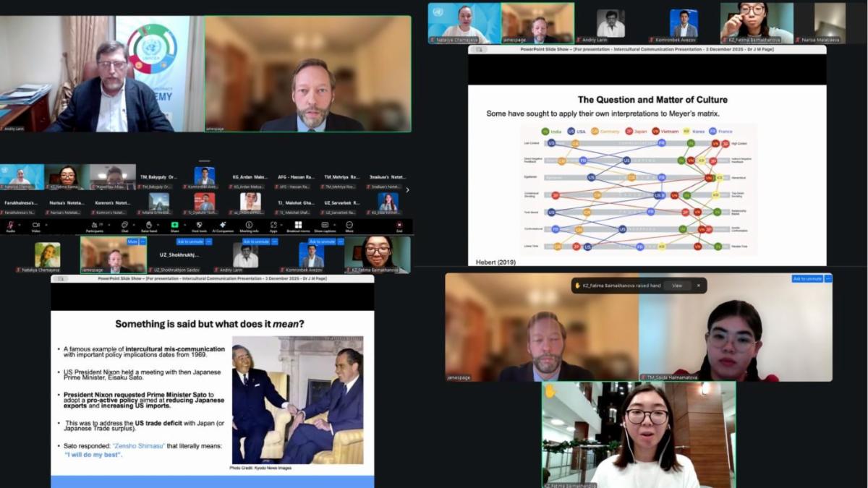The height and width of the screenshot is (488, 868).
Task: Select Nurisa Malabaeva's thumbnail in top strip
Action: click(830, 23)
